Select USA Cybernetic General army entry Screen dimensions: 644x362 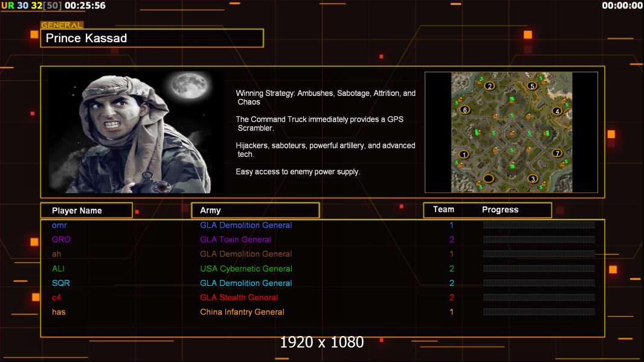[x=246, y=268]
